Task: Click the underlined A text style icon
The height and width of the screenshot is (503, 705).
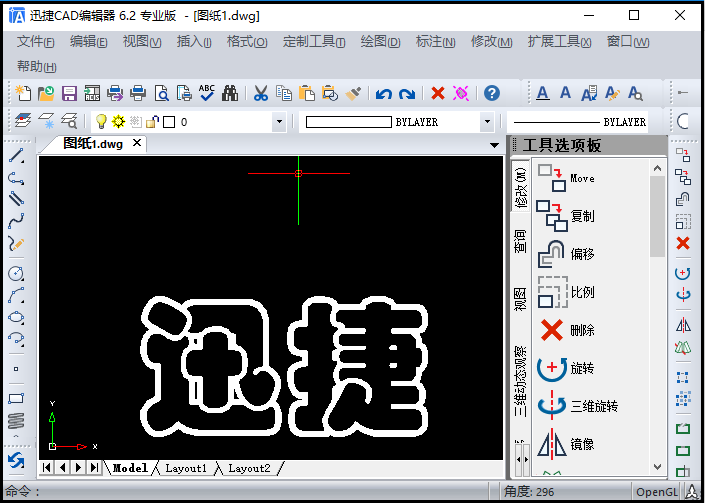Action: (543, 93)
